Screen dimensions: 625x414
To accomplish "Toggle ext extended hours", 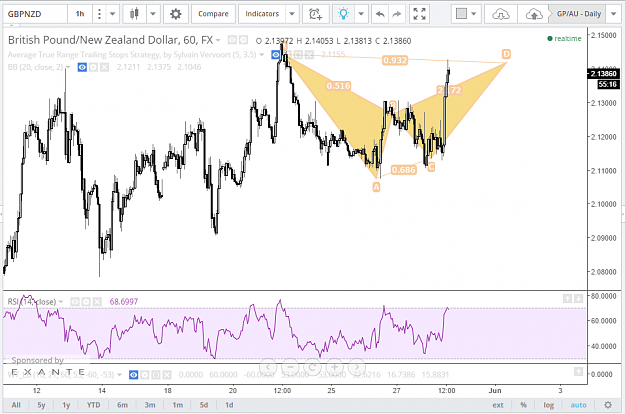I will click(498, 405).
